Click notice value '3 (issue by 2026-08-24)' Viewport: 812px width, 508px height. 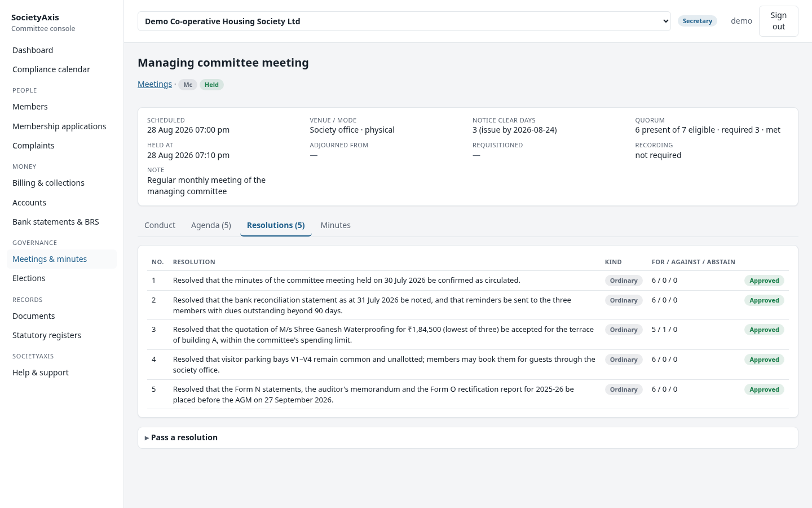[x=515, y=130]
